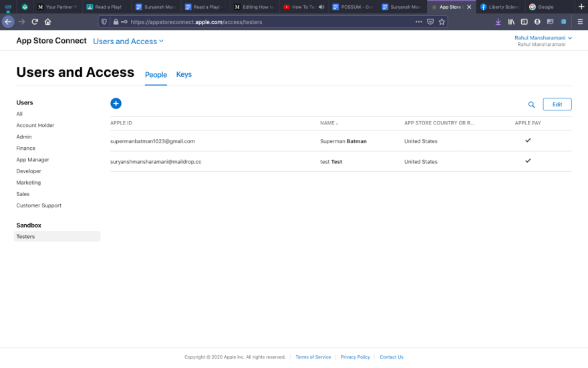Select All users in sidebar

pos(19,114)
